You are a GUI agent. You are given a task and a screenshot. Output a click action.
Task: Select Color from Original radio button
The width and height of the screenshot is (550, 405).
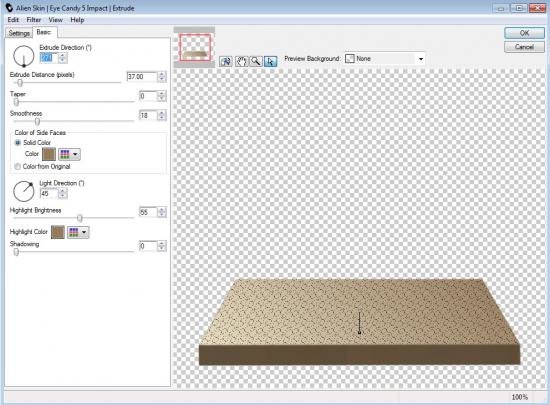tap(18, 167)
